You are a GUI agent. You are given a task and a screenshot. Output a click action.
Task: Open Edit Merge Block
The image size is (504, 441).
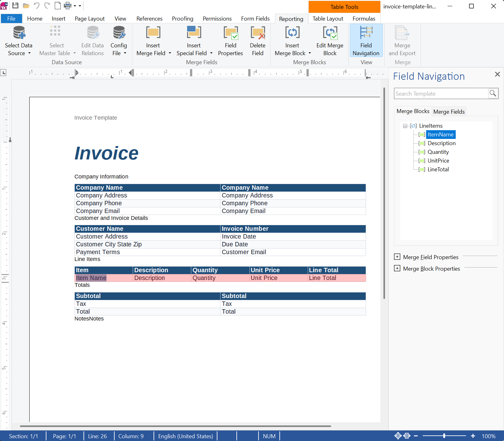coord(330,40)
